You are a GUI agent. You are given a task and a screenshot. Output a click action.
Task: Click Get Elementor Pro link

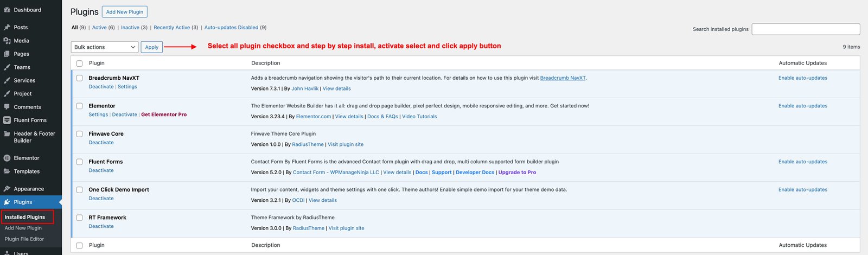164,114
